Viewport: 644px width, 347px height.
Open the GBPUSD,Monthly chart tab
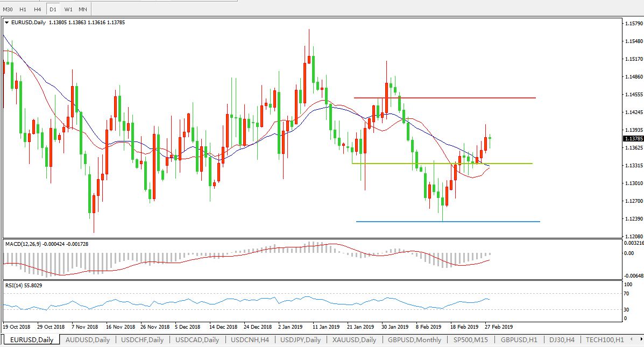coord(414,339)
